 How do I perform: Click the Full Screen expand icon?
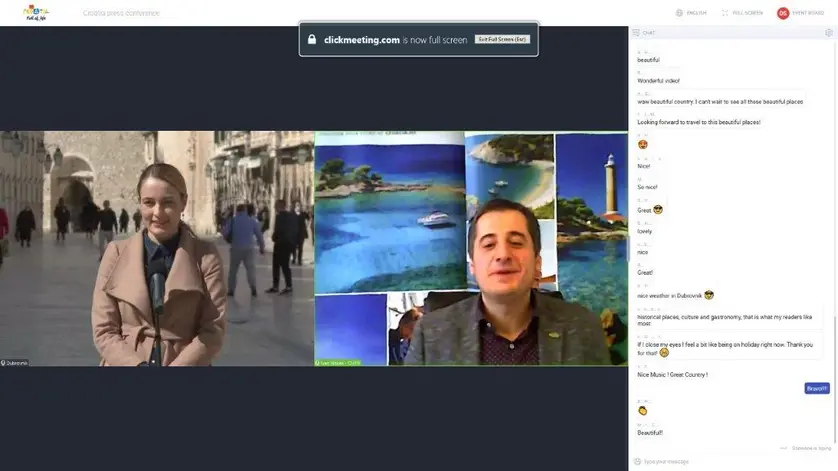[x=725, y=13]
